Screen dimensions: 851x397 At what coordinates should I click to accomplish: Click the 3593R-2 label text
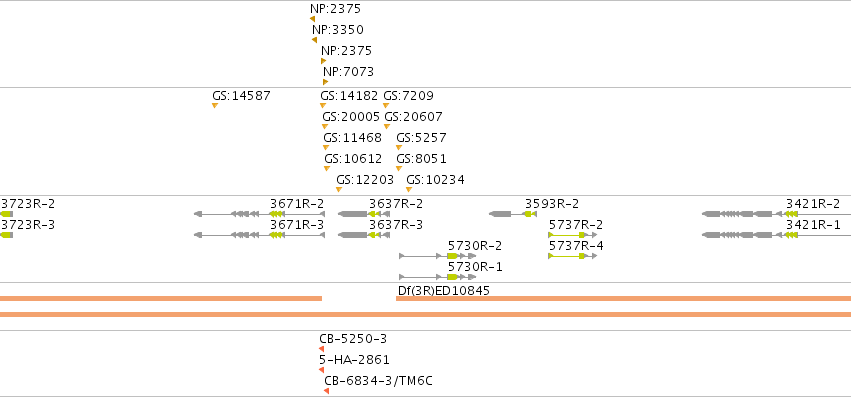click(551, 204)
